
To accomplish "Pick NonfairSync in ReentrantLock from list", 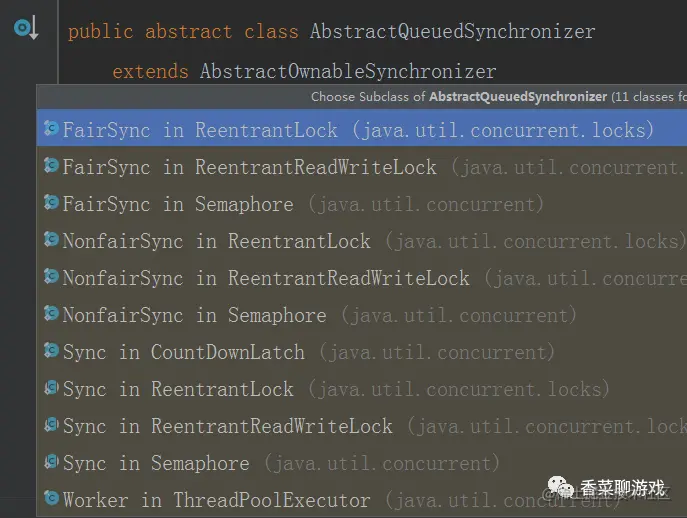I will [x=216, y=241].
